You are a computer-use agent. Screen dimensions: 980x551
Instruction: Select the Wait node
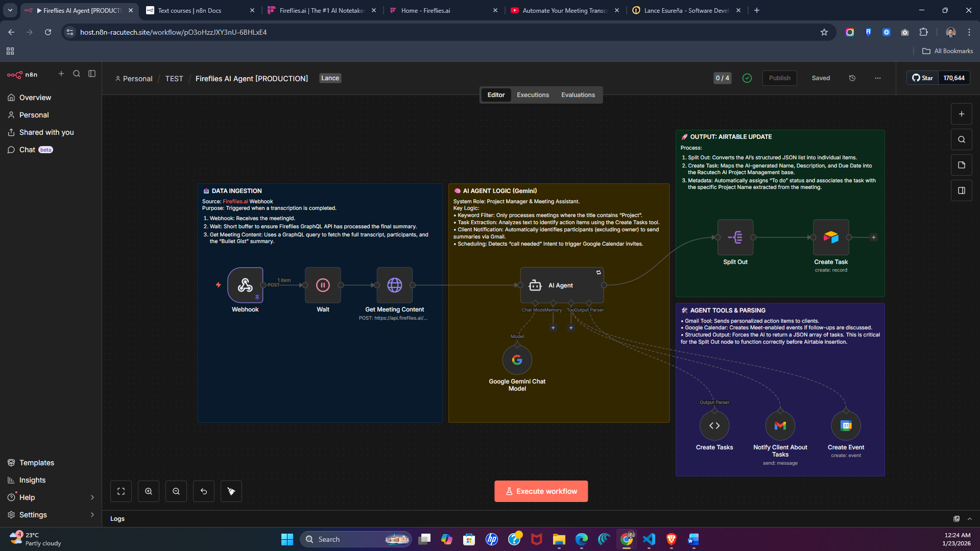pyautogui.click(x=323, y=285)
